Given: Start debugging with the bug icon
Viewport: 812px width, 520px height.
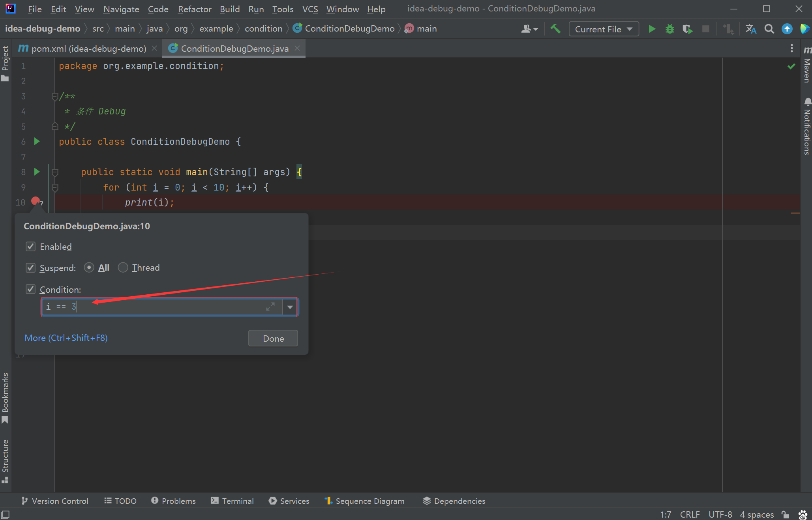Looking at the screenshot, I should [670, 29].
